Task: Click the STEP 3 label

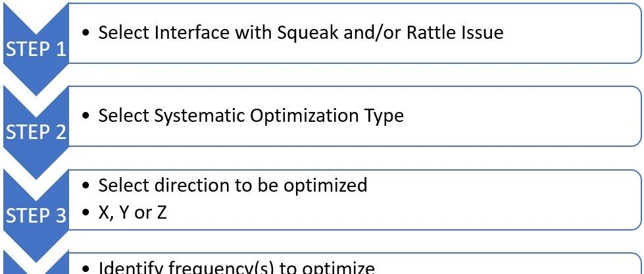Action: point(36,215)
